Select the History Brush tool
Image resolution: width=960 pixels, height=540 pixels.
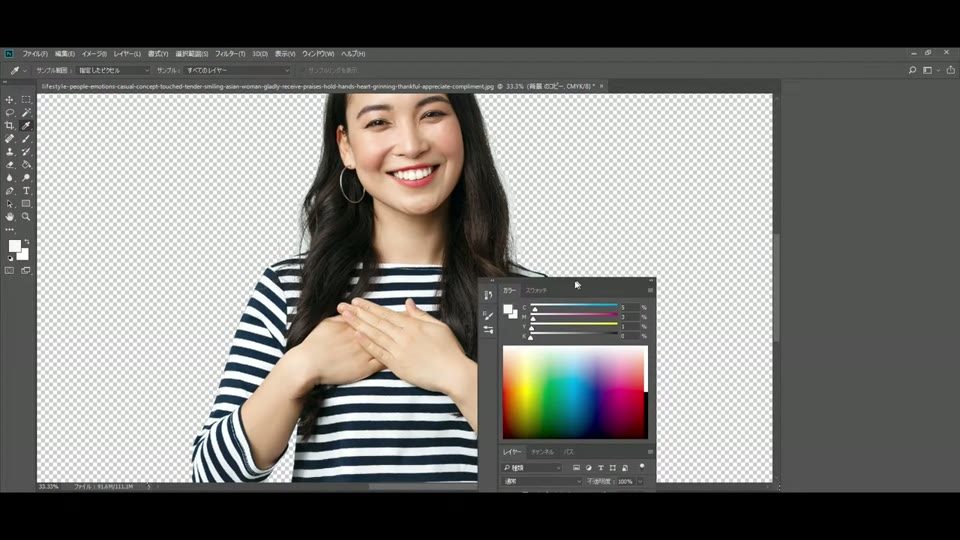26,152
